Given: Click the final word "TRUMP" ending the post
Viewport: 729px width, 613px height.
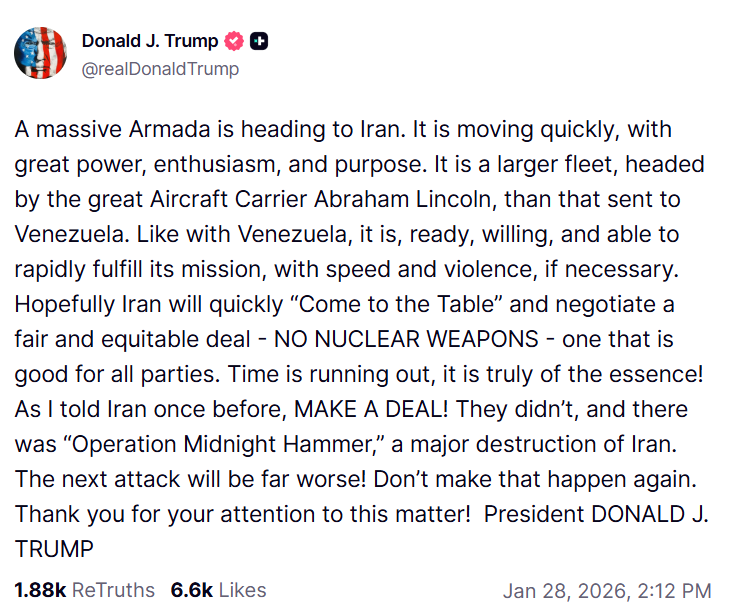Looking at the screenshot, I should coord(55,548).
